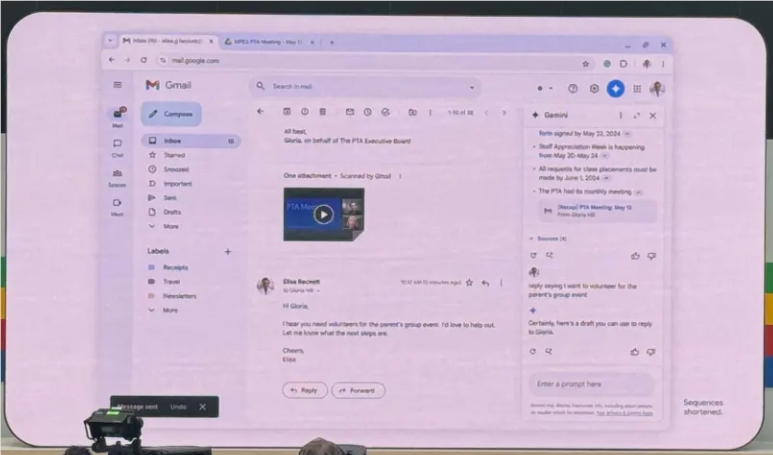Expand the Sources section in Gemini panel
Image resolution: width=773 pixels, height=455 pixels.
tap(548, 239)
